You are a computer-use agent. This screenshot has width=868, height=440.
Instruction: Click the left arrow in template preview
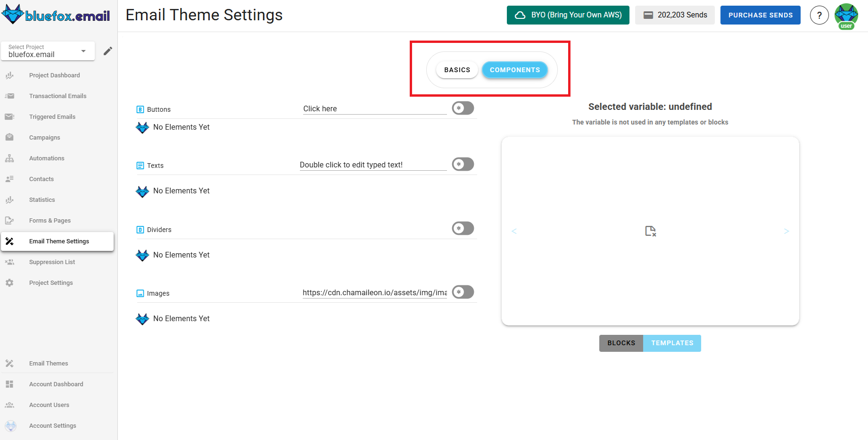[514, 231]
